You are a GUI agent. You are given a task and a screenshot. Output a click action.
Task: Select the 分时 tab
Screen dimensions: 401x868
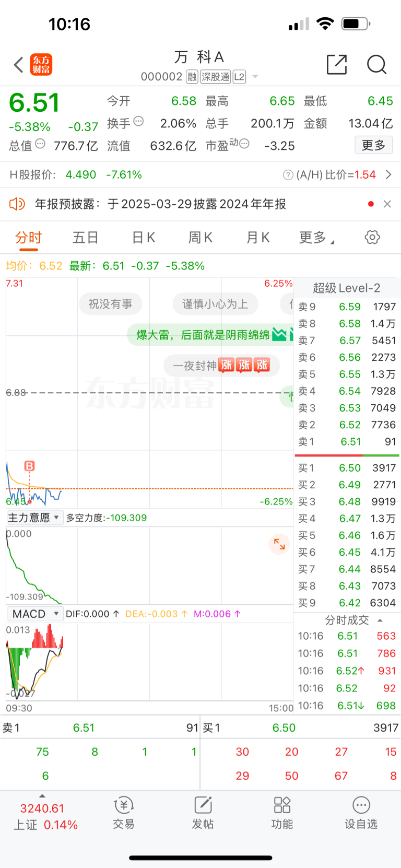(28, 238)
